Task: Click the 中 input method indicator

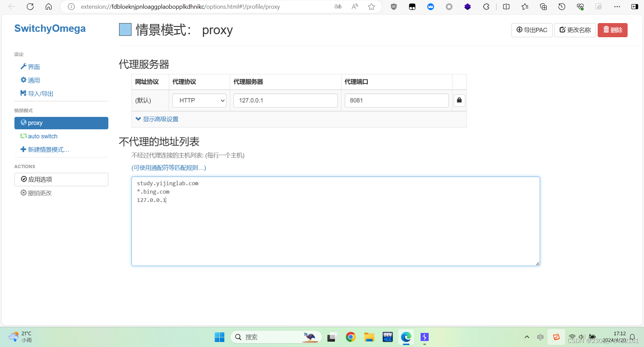Action: [x=540, y=337]
